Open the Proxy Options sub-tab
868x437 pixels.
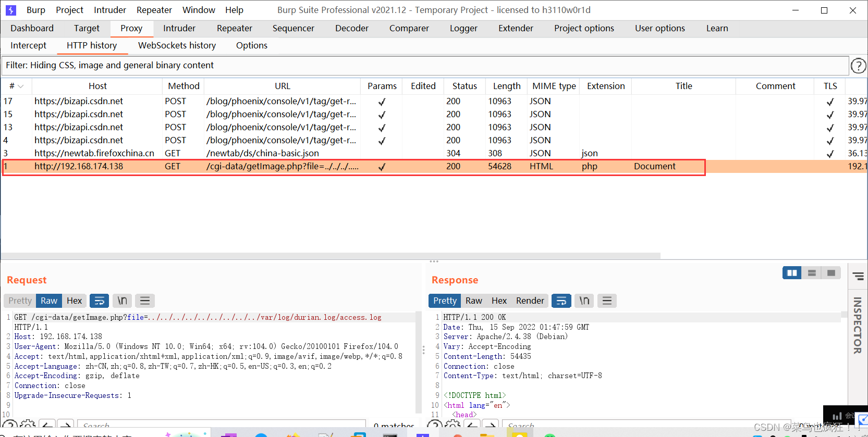(x=252, y=45)
